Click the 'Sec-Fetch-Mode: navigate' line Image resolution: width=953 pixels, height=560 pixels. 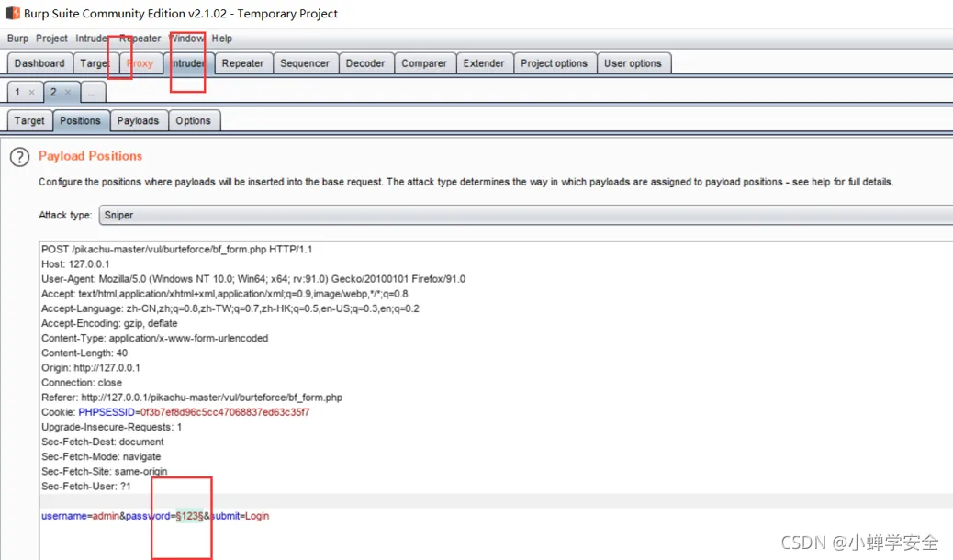point(101,456)
